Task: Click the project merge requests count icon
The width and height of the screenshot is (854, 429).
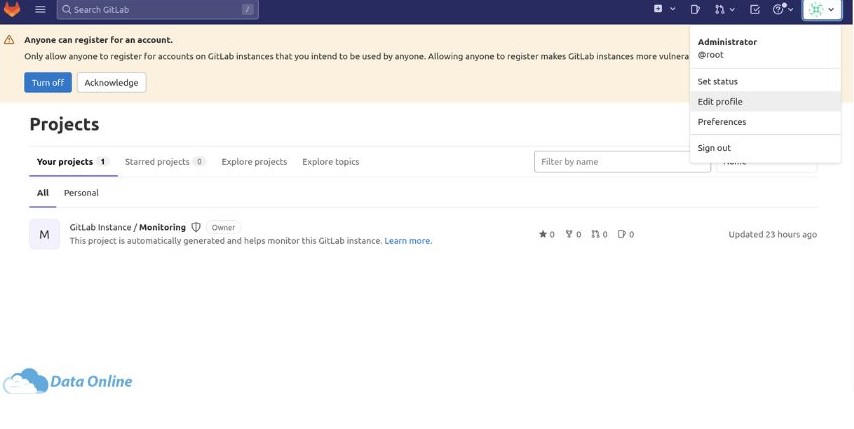Action: 595,234
